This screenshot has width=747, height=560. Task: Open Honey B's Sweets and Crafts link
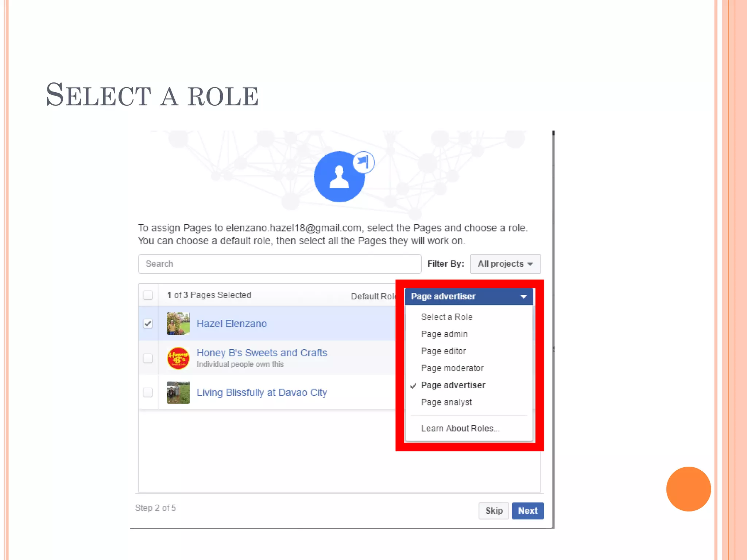point(262,353)
